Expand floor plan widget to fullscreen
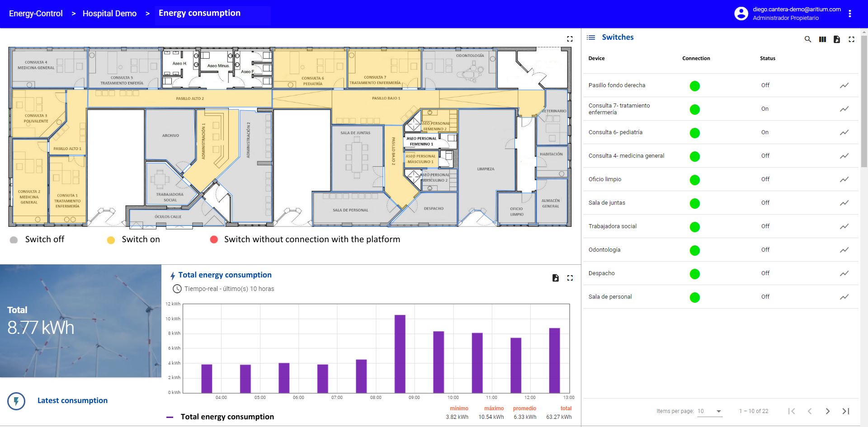 [570, 39]
